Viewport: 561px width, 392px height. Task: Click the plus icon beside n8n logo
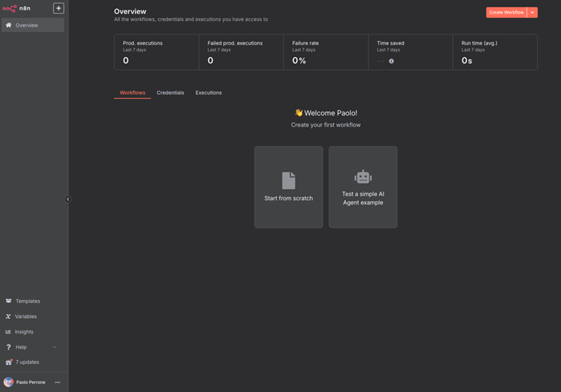click(58, 8)
